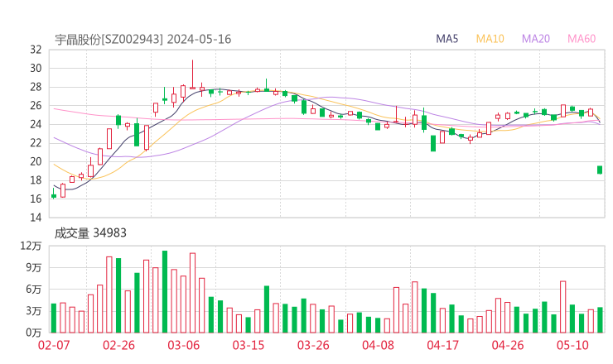Image resolution: width=613 pixels, height=364 pixels.
Task: Click the 04-08 date axis label
Action: pyautogui.click(x=378, y=345)
